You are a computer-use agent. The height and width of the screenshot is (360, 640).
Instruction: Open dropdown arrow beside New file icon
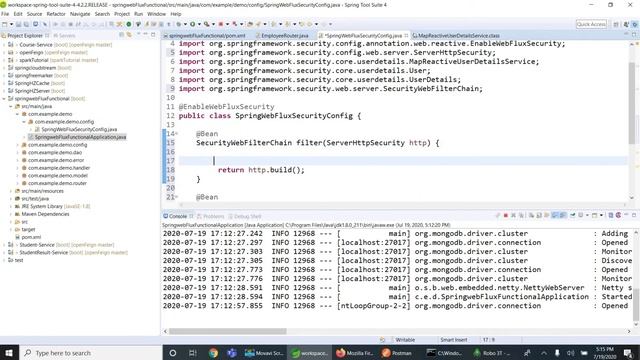[11, 24]
